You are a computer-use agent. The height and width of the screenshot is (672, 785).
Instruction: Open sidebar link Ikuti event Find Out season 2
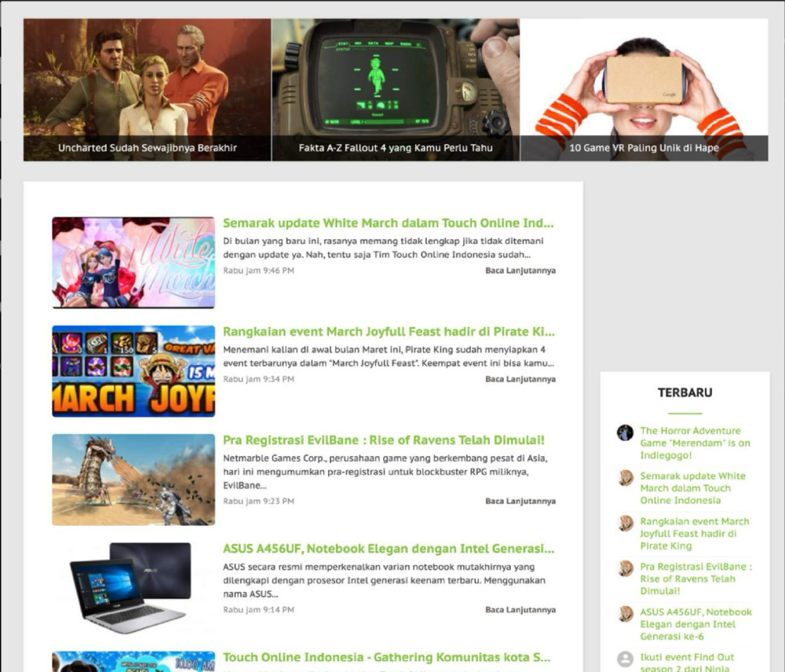point(688,662)
